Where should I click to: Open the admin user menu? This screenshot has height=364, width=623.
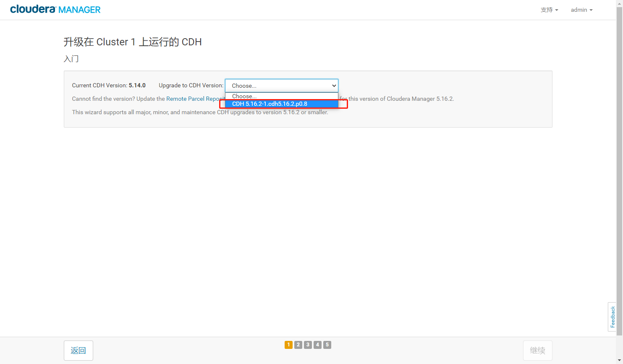point(581,10)
